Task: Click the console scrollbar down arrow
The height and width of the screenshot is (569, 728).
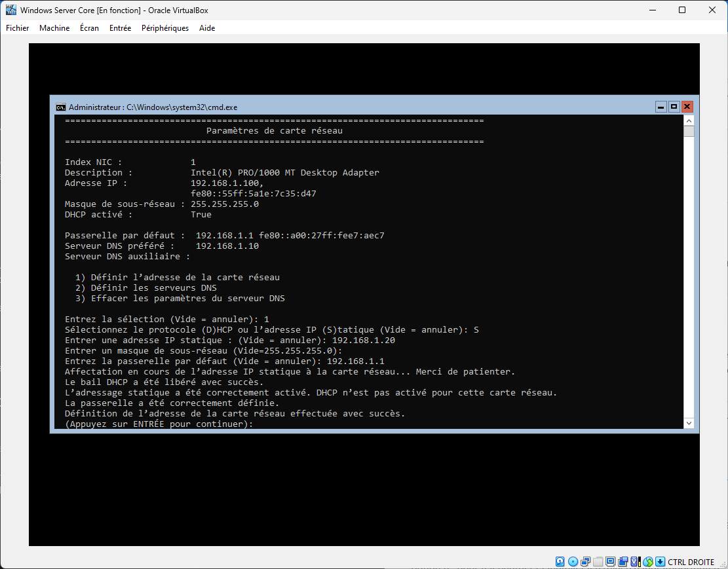Action: [x=689, y=423]
